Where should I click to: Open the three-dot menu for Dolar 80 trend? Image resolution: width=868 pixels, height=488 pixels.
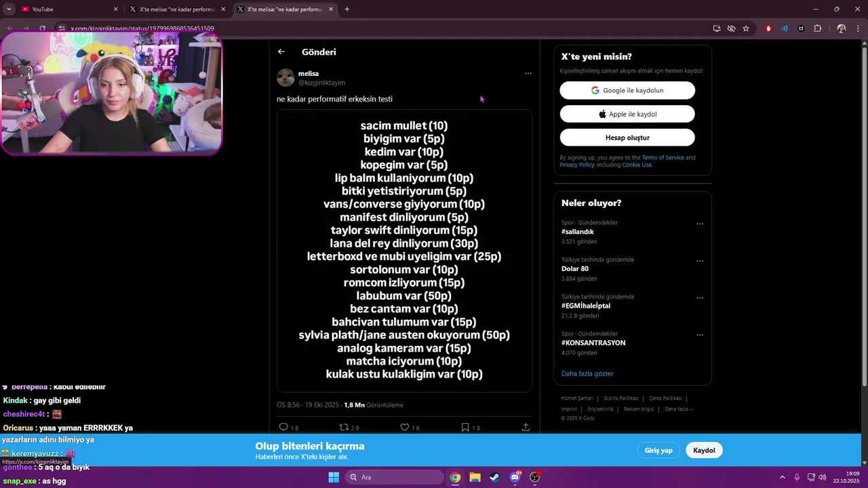(700, 261)
